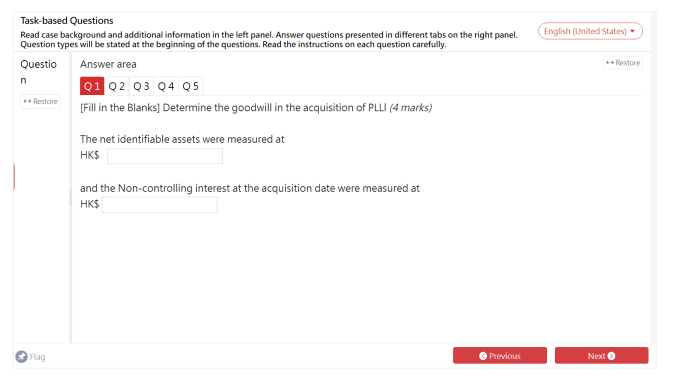Click the Next button
Screen dimensions: 676x389
(601, 356)
